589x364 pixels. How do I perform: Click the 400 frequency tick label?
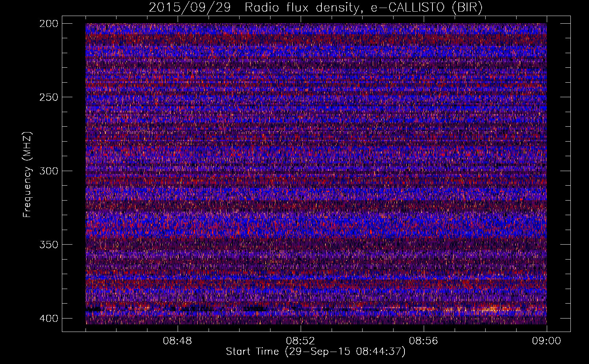[48, 318]
